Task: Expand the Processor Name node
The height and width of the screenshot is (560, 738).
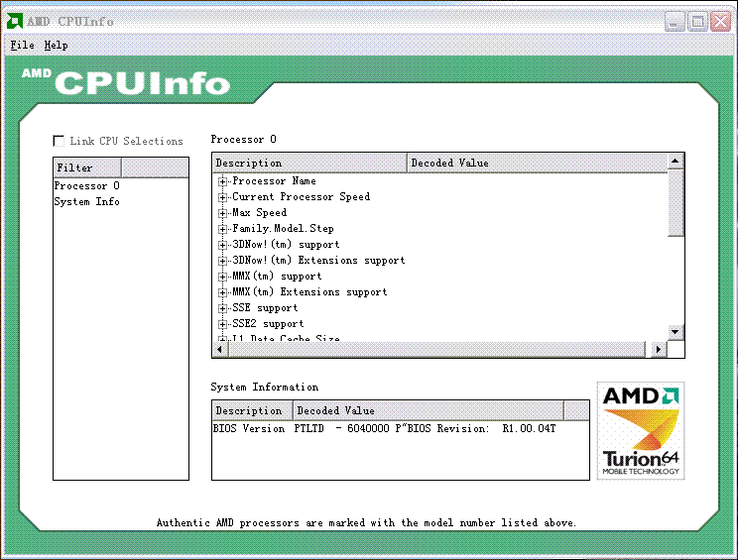Action: pyautogui.click(x=222, y=181)
